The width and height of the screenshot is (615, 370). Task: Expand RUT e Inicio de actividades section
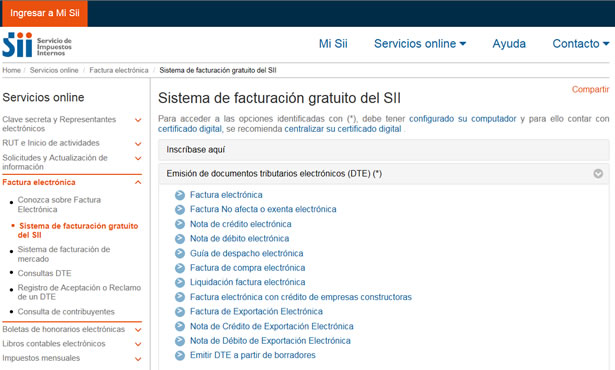(138, 144)
